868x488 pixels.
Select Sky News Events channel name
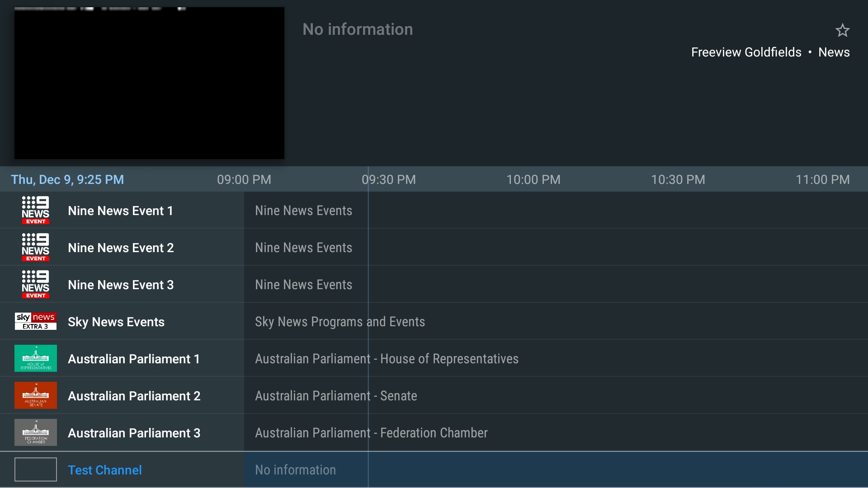pyautogui.click(x=116, y=322)
